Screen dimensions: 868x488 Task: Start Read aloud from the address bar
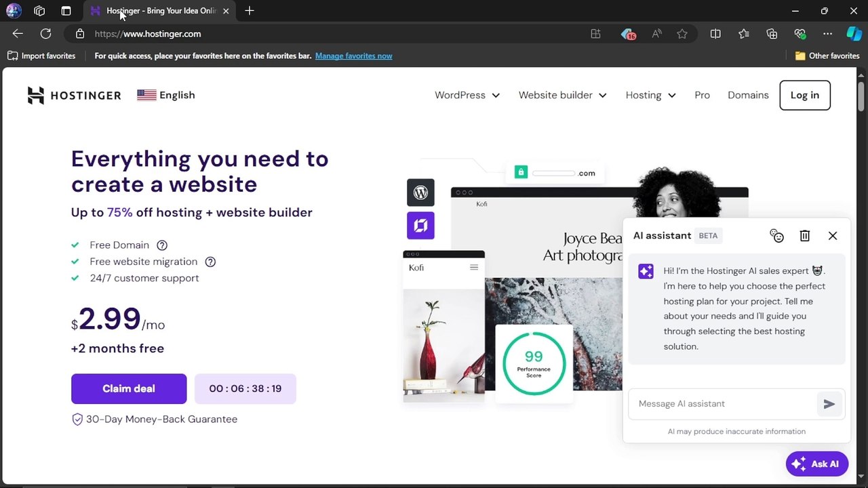(656, 34)
